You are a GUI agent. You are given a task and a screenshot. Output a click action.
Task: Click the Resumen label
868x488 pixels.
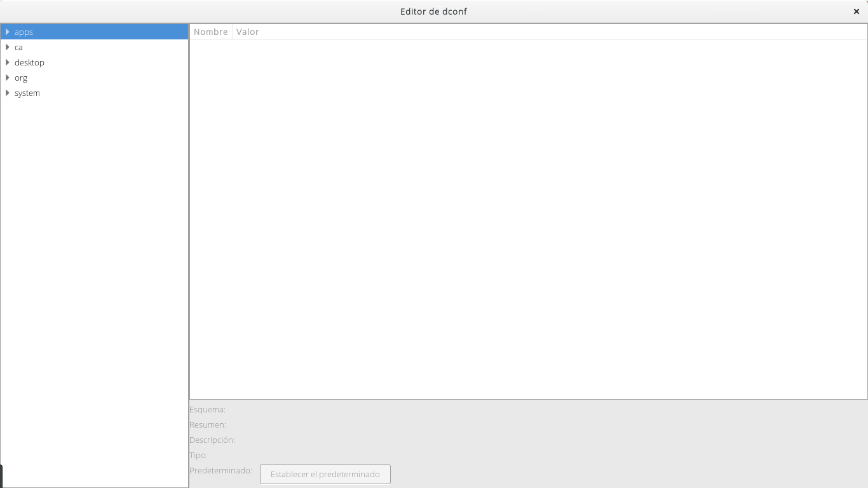pos(208,425)
